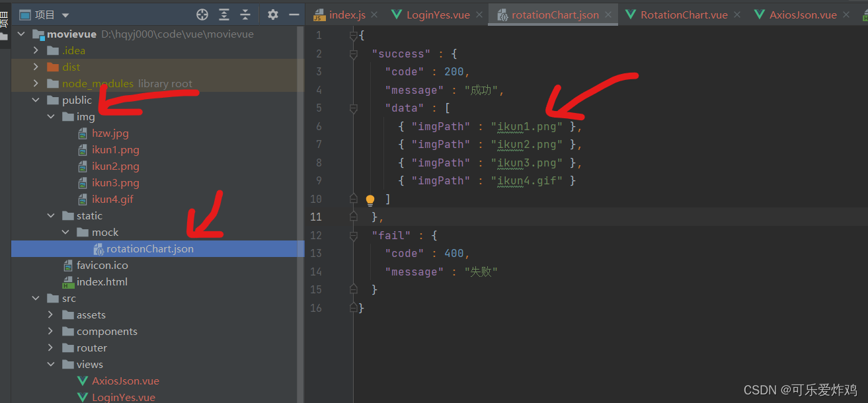Expand the dist folder
This screenshot has height=403, width=868.
click(x=36, y=67)
